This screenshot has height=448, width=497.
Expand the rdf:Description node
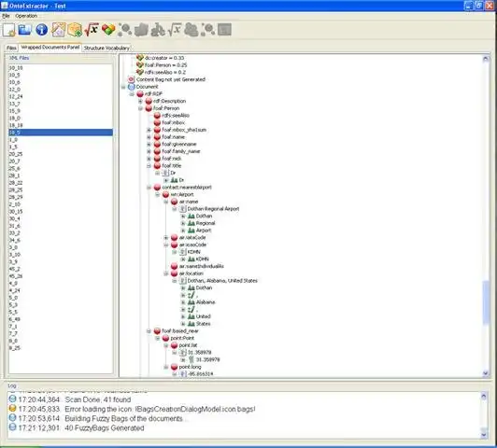coord(140,102)
